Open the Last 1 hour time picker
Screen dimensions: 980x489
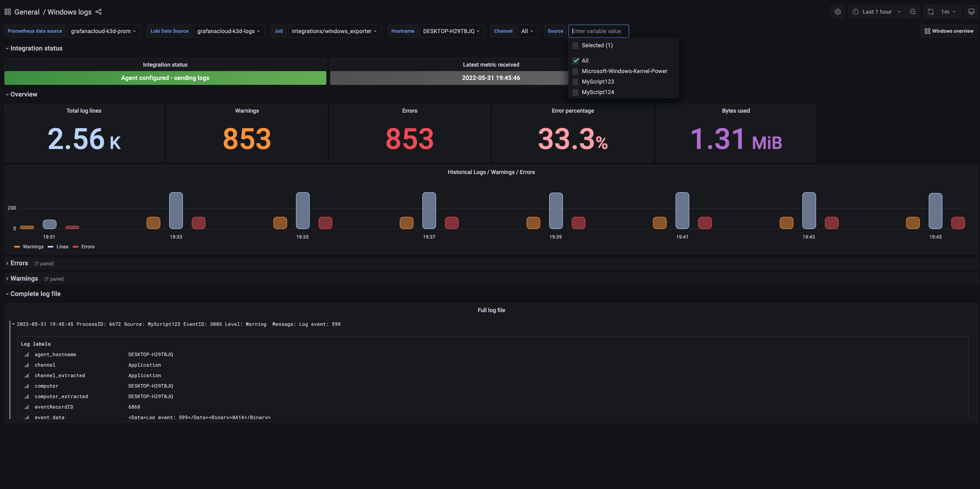click(x=876, y=12)
